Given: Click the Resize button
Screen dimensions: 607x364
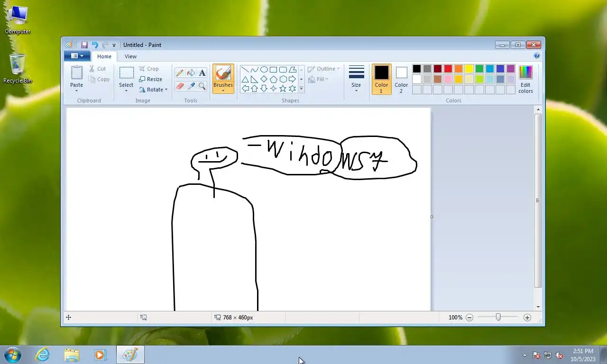Looking at the screenshot, I should coord(151,79).
